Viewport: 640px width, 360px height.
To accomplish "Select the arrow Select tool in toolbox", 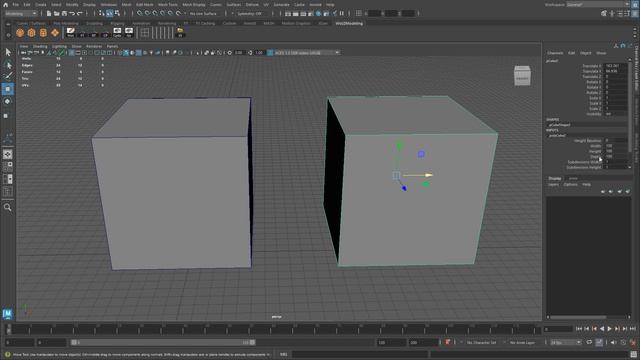I will (x=8, y=52).
